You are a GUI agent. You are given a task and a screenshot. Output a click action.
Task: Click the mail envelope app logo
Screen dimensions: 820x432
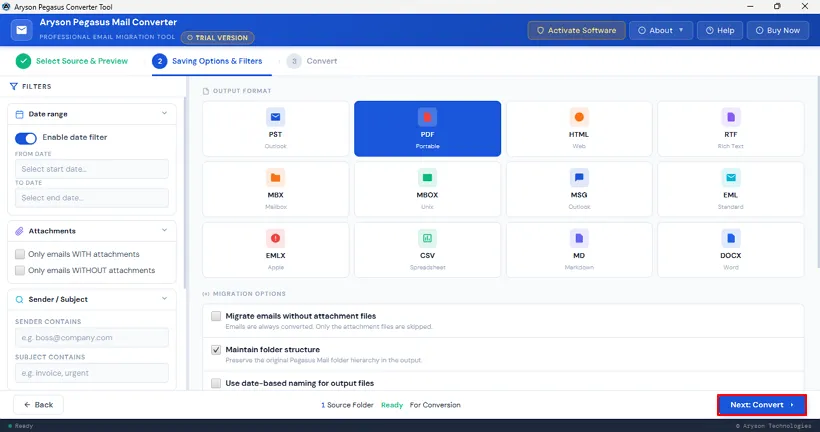pyautogui.click(x=21, y=30)
